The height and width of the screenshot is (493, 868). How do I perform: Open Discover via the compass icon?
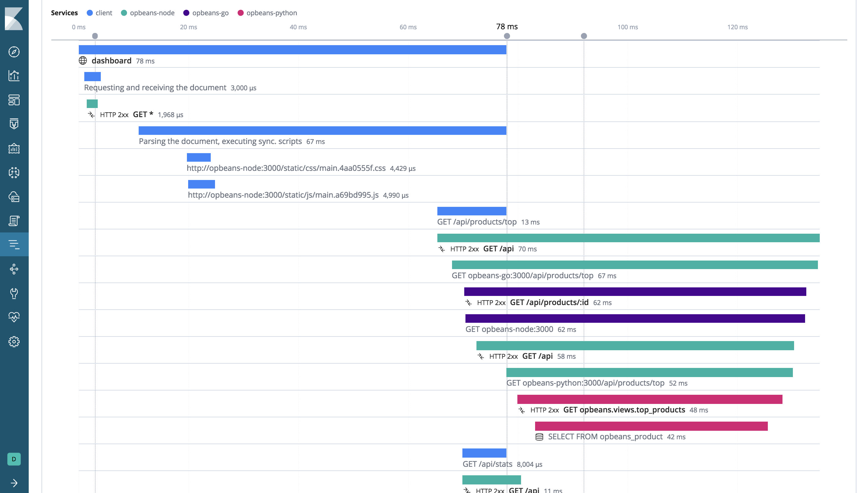(x=14, y=52)
